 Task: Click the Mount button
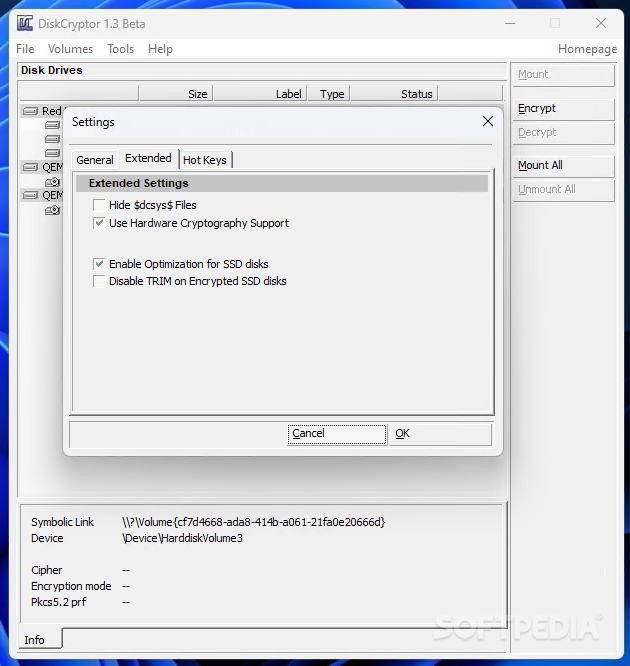(563, 75)
